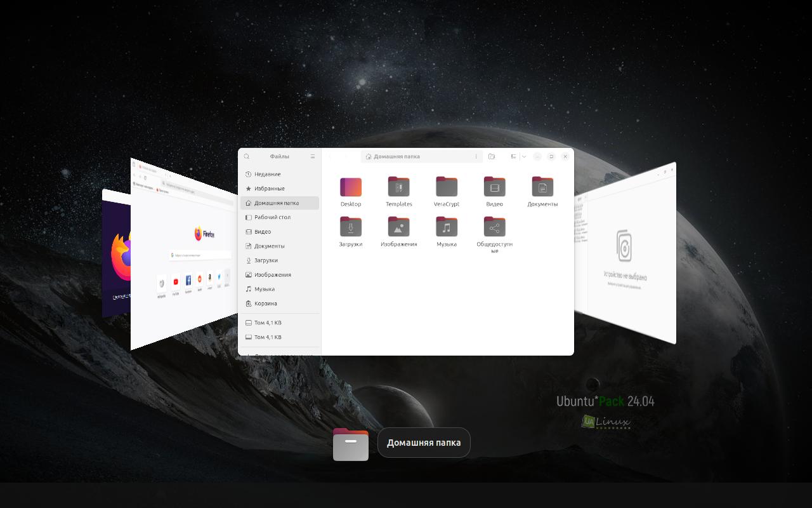Select the Templates folder

(399, 192)
